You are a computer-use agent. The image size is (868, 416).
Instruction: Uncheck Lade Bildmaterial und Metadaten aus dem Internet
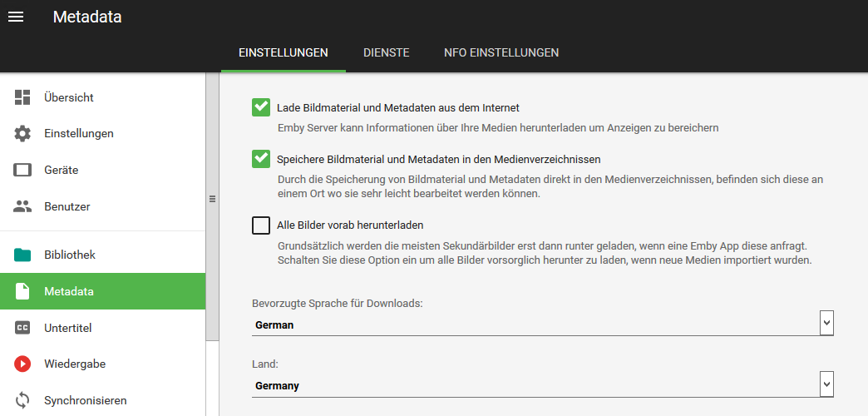[261, 107]
